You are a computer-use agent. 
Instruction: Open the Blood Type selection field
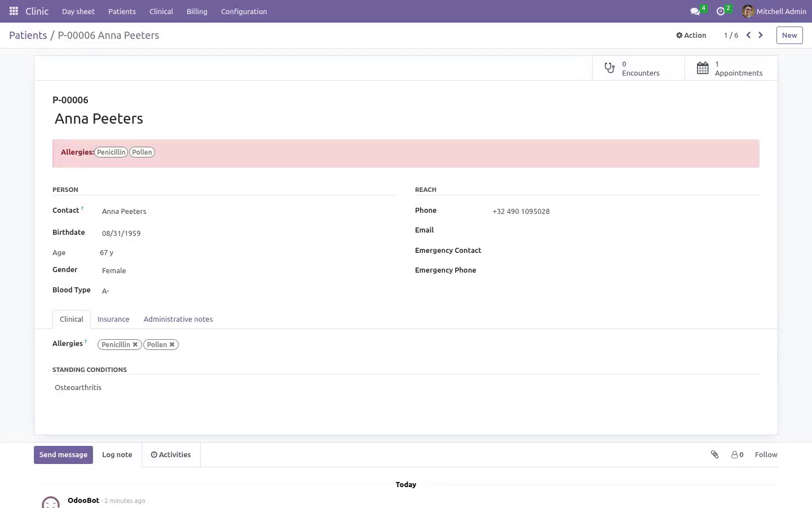[248, 291]
